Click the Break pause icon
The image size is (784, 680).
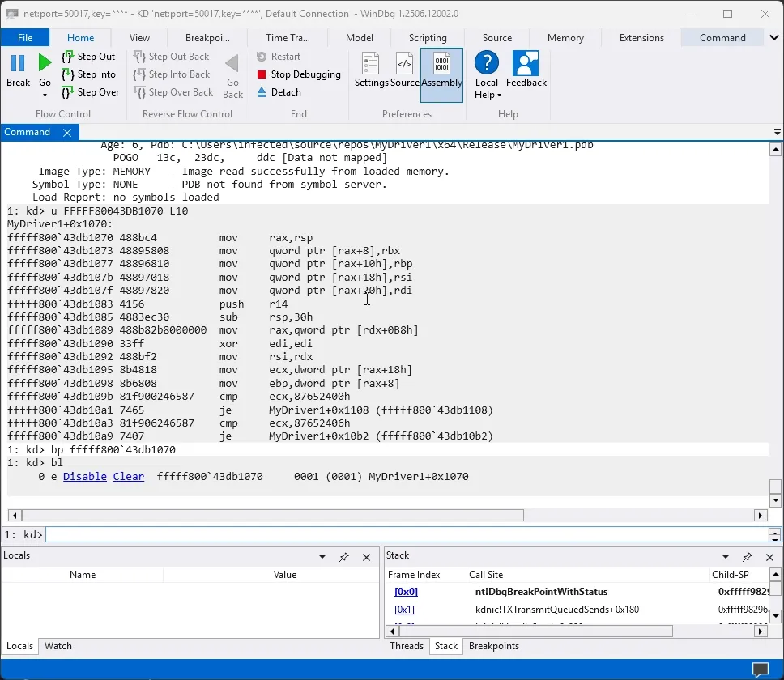pyautogui.click(x=18, y=63)
